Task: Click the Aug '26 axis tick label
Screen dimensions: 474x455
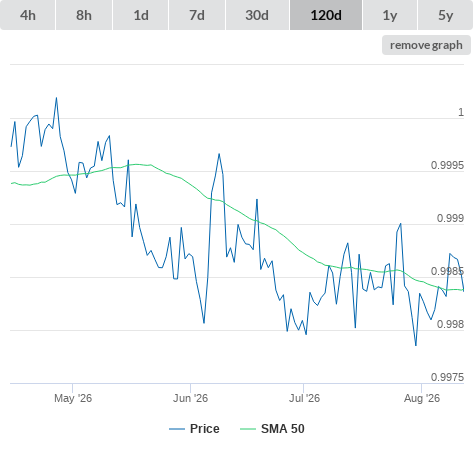Action: (x=422, y=398)
